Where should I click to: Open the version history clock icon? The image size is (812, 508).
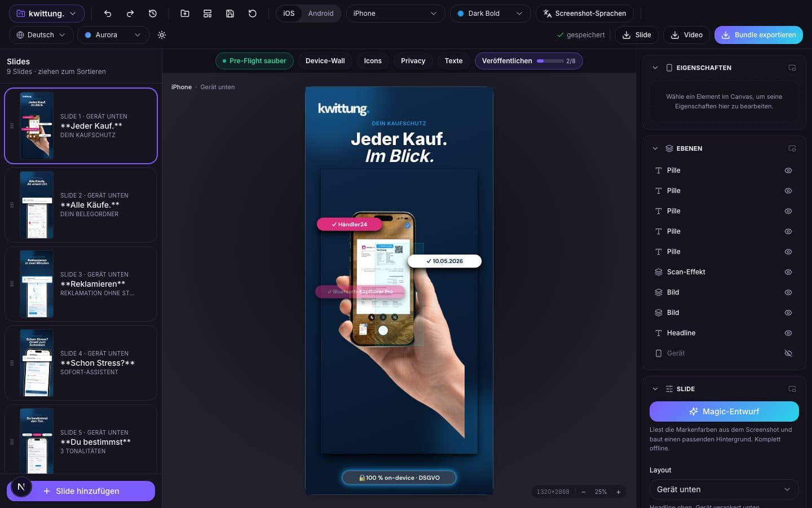click(x=153, y=14)
